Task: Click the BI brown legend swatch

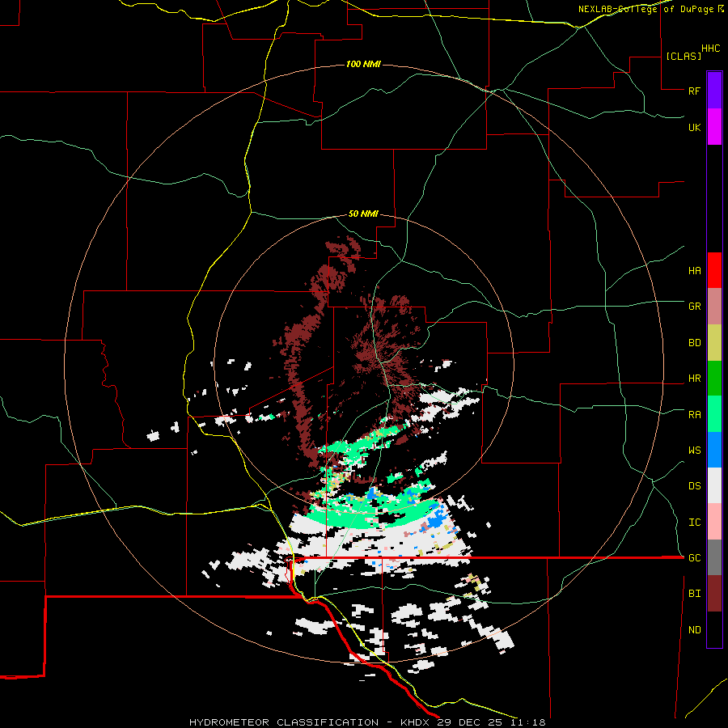Action: pos(714,594)
